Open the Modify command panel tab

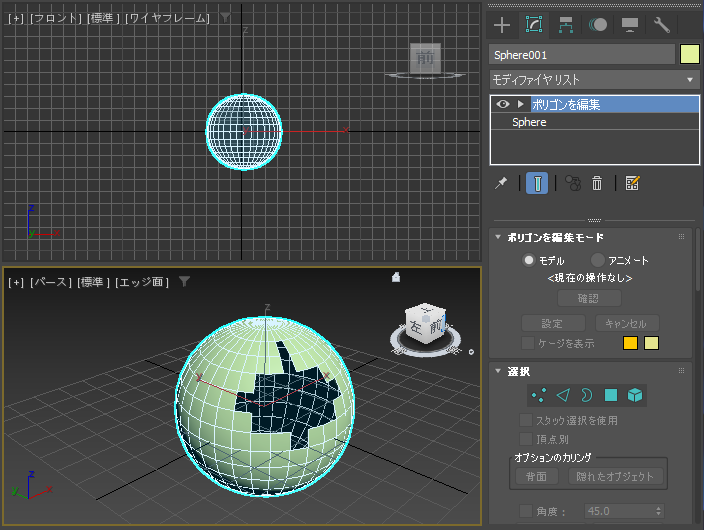[534, 24]
